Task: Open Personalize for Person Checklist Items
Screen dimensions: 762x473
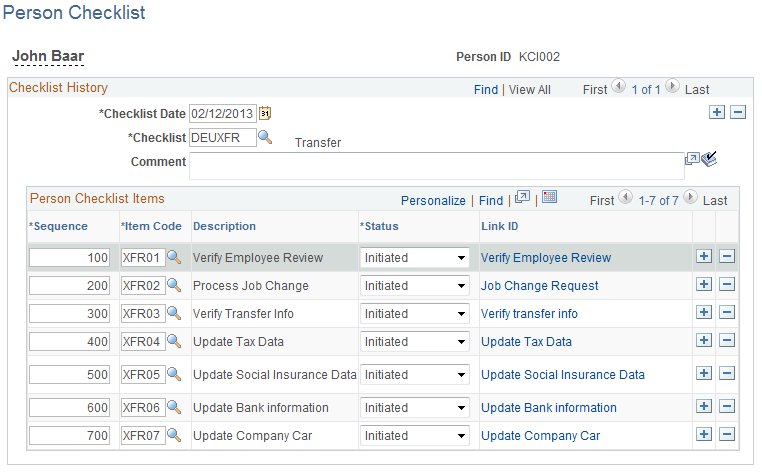Action: coord(433,200)
